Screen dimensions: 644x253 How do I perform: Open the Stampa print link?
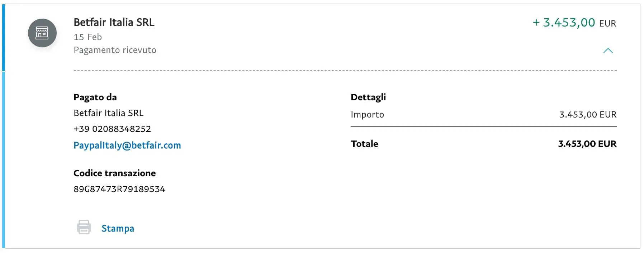(118, 228)
